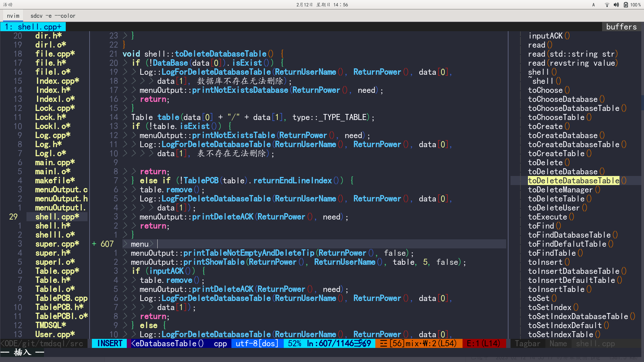Viewport: 644px width, 362px height.
Task: Place cursor on the Table table(data[0] line
Action: pyautogui.click(x=253, y=117)
